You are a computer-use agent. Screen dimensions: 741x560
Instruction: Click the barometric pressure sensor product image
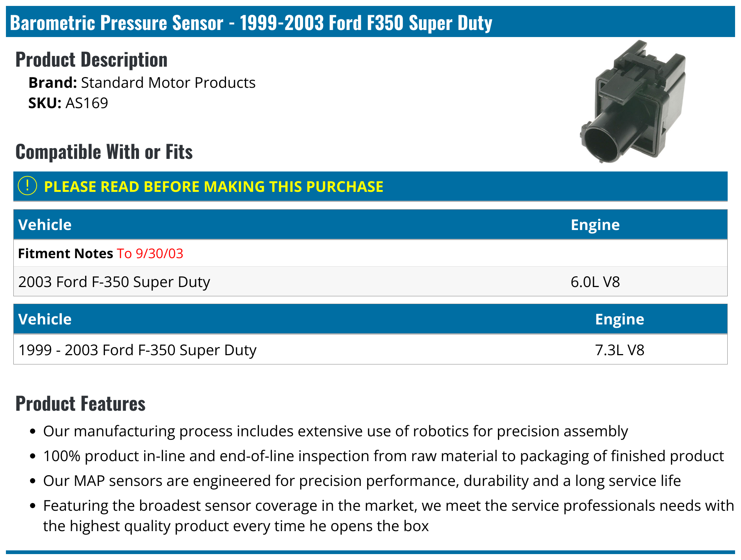(633, 103)
